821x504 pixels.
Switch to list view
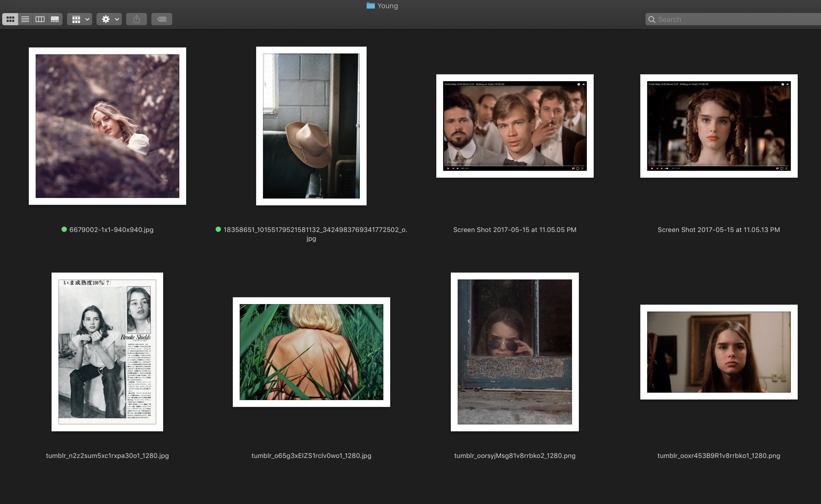point(25,19)
